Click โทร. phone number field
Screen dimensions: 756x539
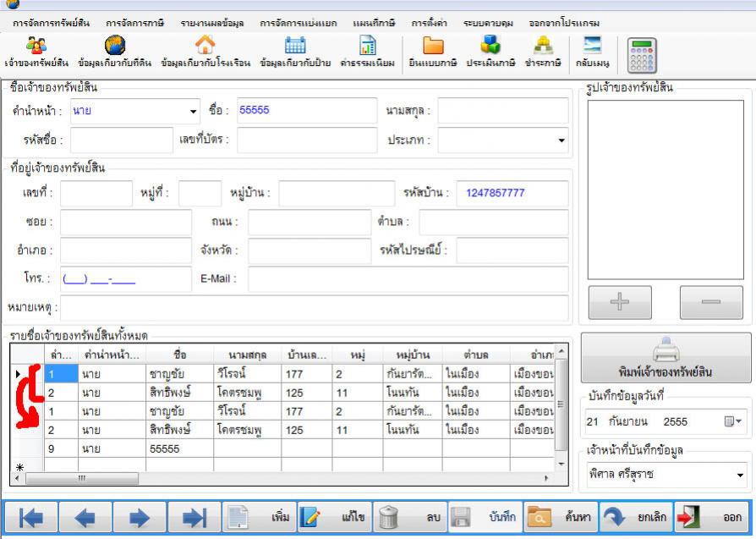[126, 279]
